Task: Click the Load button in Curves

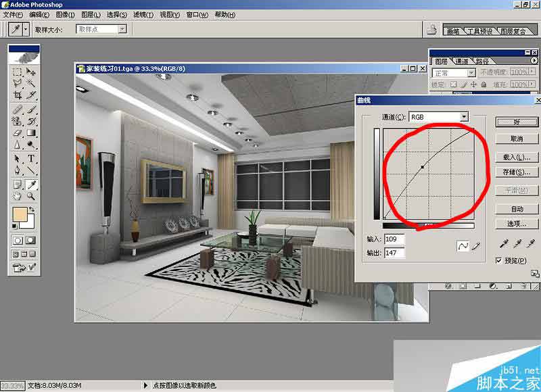Action: click(x=517, y=157)
